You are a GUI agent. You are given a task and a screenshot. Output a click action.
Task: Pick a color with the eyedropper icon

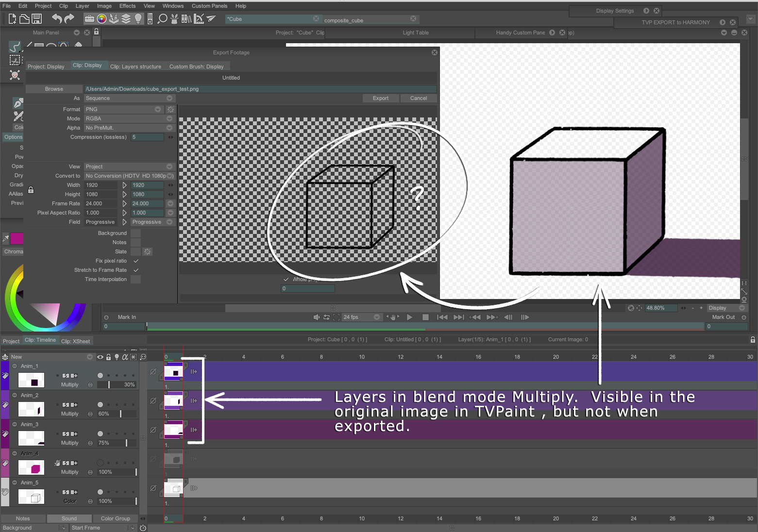tap(6, 238)
